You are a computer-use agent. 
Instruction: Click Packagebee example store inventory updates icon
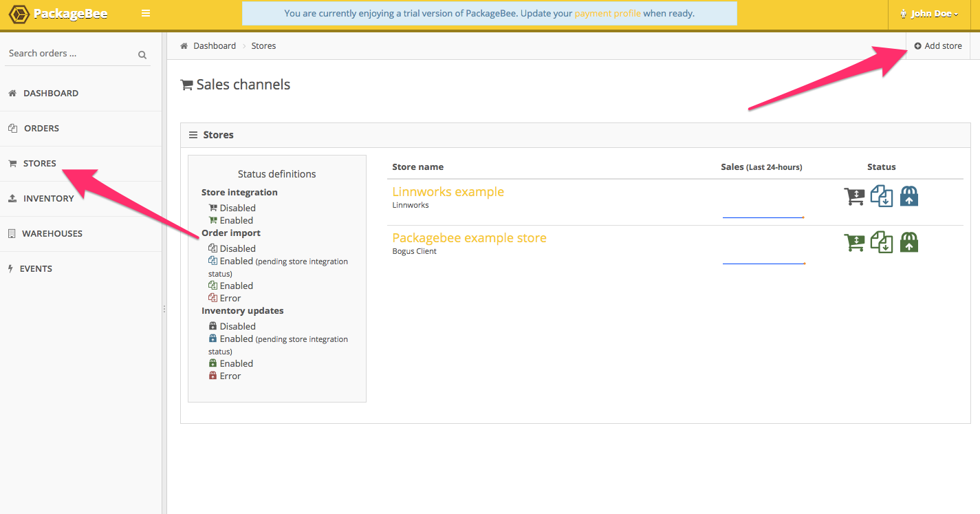click(909, 242)
